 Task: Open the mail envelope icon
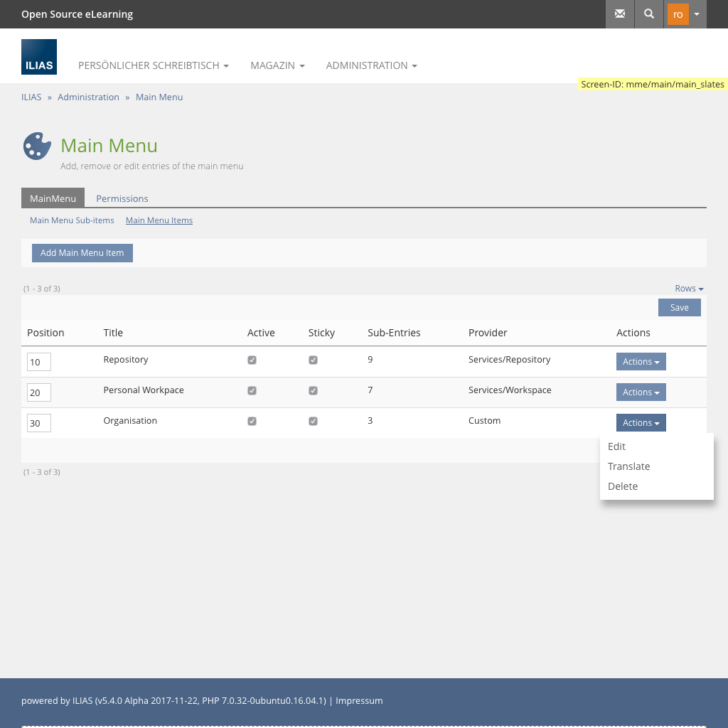tap(620, 14)
